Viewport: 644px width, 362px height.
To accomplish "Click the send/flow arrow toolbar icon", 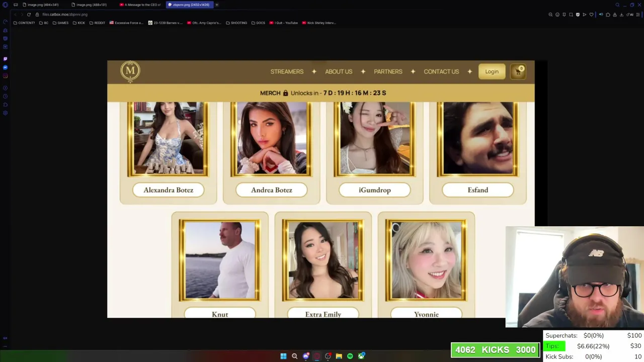I will click(584, 15).
